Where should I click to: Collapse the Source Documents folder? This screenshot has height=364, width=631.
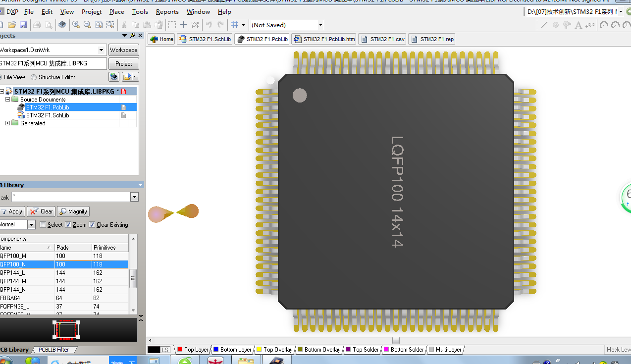[7, 100]
